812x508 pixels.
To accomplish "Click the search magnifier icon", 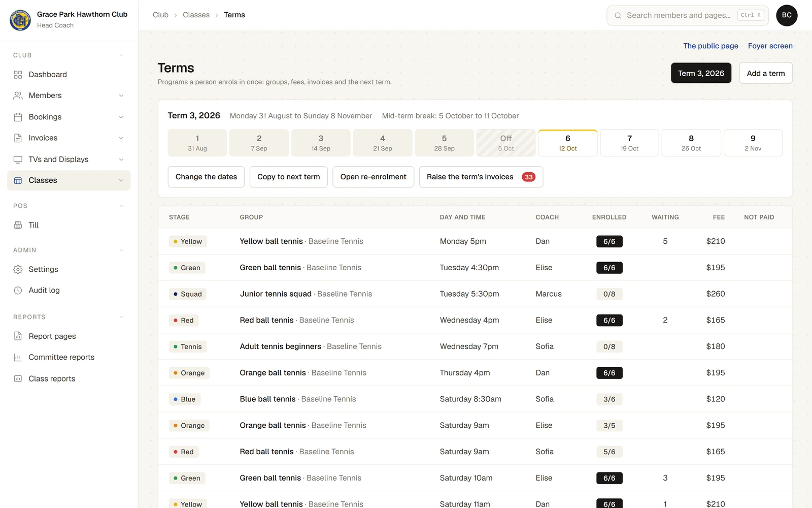I will pyautogui.click(x=618, y=16).
